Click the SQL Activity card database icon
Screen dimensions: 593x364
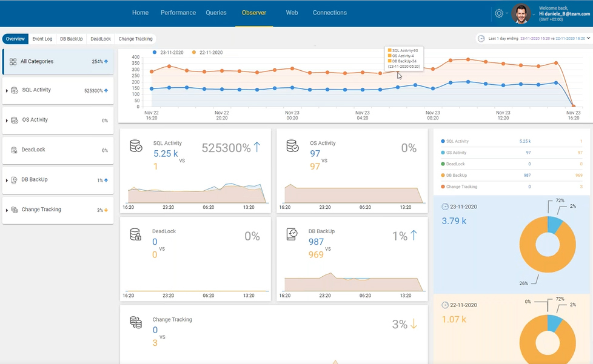tap(136, 146)
